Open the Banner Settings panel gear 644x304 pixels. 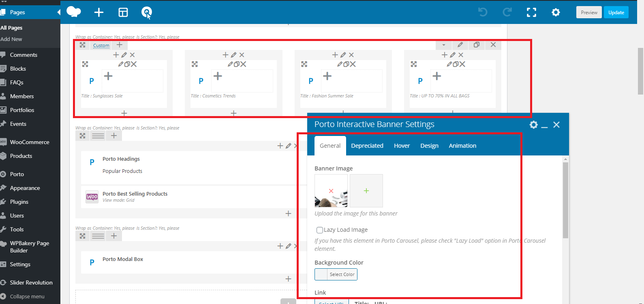534,125
